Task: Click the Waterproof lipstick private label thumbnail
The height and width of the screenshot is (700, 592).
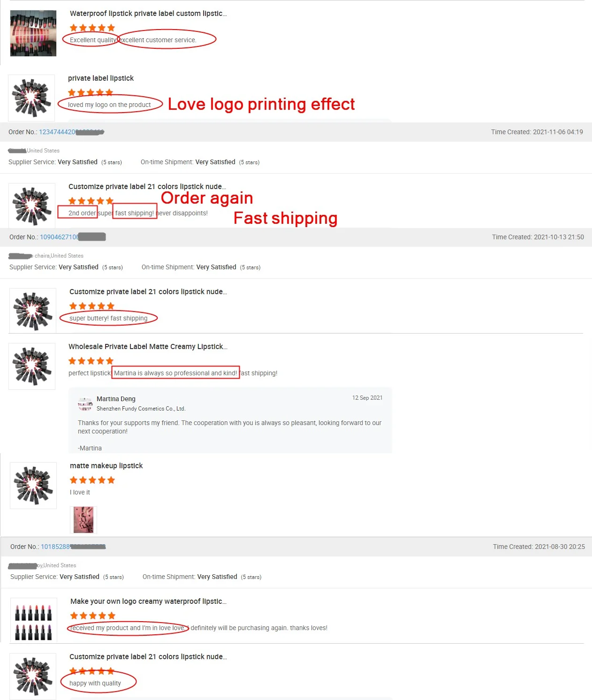Action: point(33,33)
